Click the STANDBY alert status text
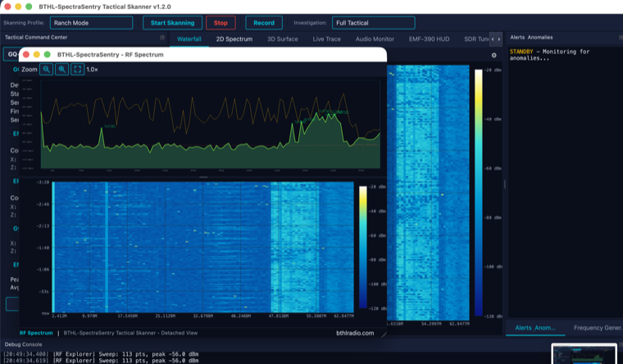 tap(521, 52)
